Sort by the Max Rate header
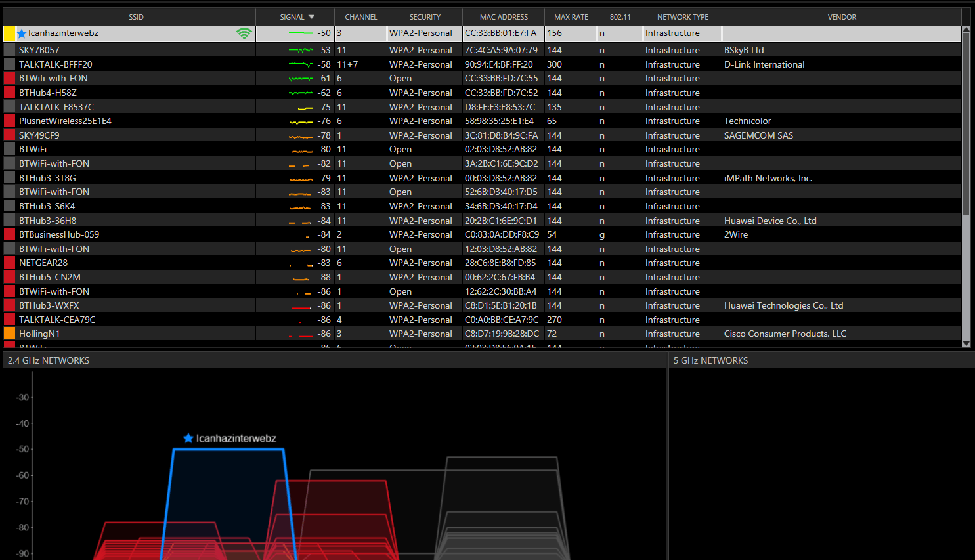Image resolution: width=975 pixels, height=560 pixels. coord(571,17)
